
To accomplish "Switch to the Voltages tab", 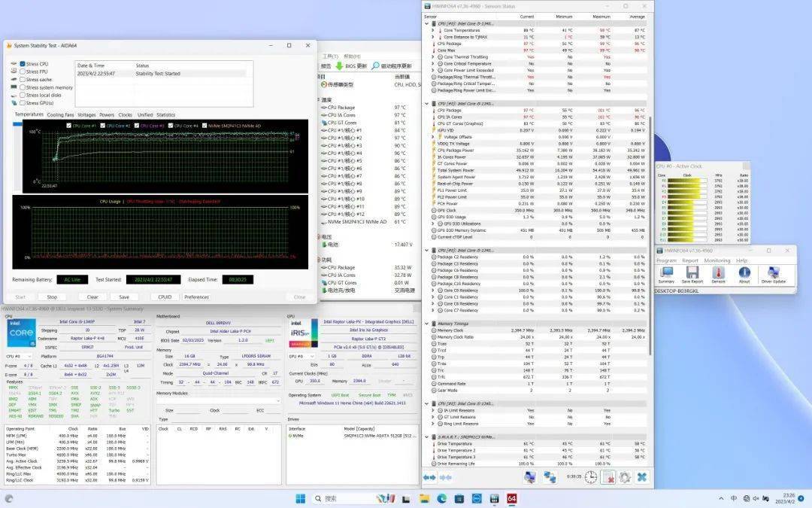I will tap(86, 115).
